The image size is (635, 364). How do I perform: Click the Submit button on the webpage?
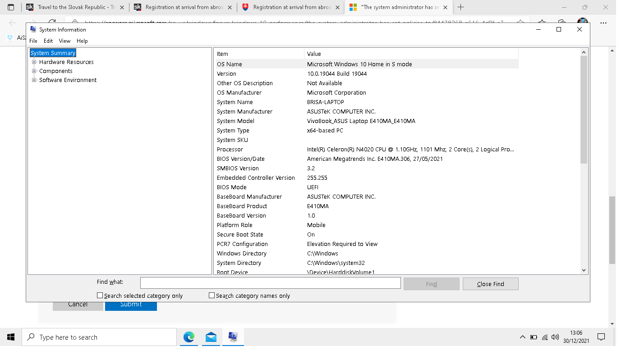coord(131,305)
